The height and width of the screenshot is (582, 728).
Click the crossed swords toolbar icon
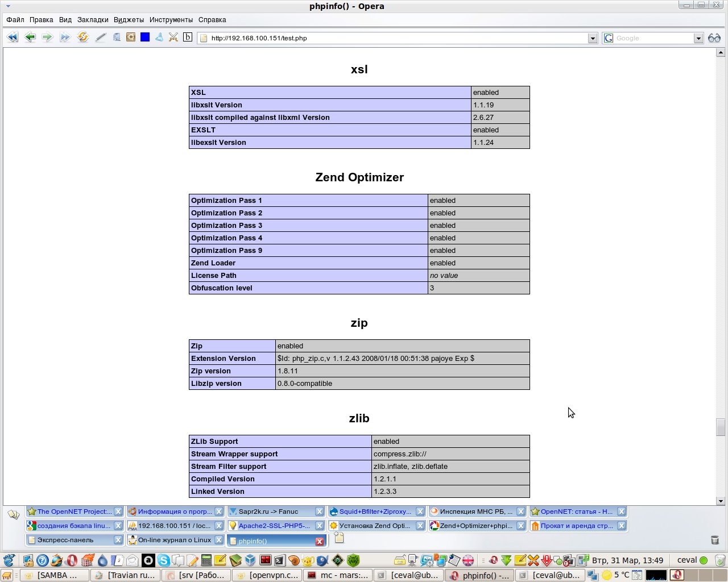pyautogui.click(x=173, y=38)
